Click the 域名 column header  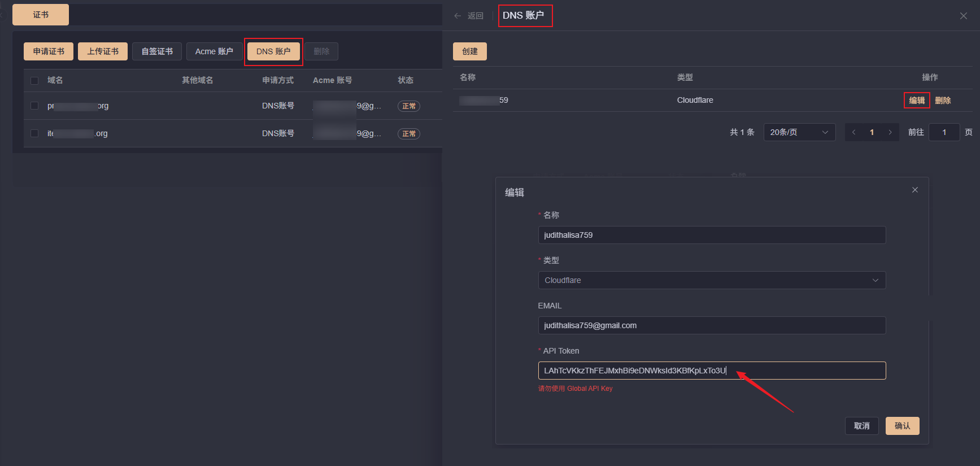pos(55,80)
